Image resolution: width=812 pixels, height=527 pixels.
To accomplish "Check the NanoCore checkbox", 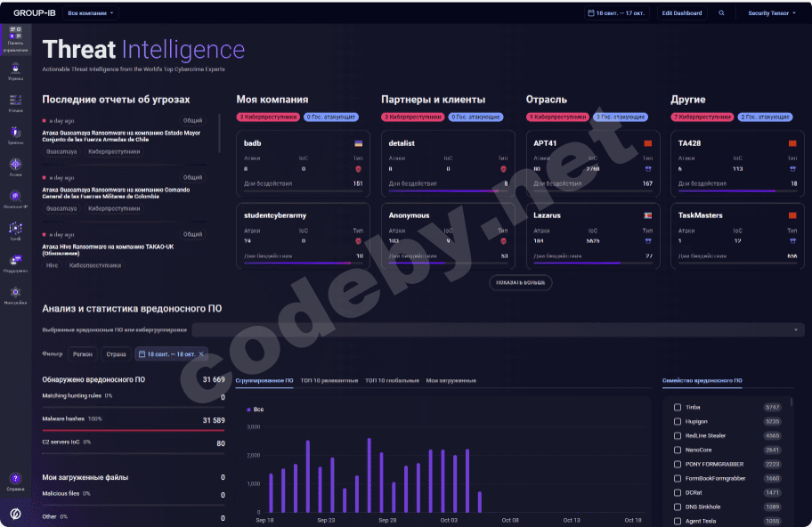I will [x=678, y=450].
